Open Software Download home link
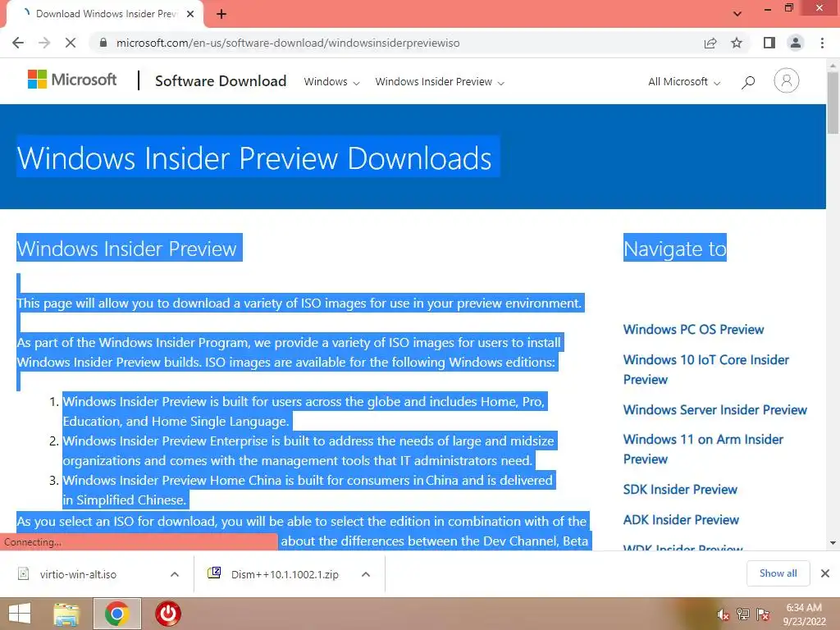The height and width of the screenshot is (630, 840). (221, 81)
